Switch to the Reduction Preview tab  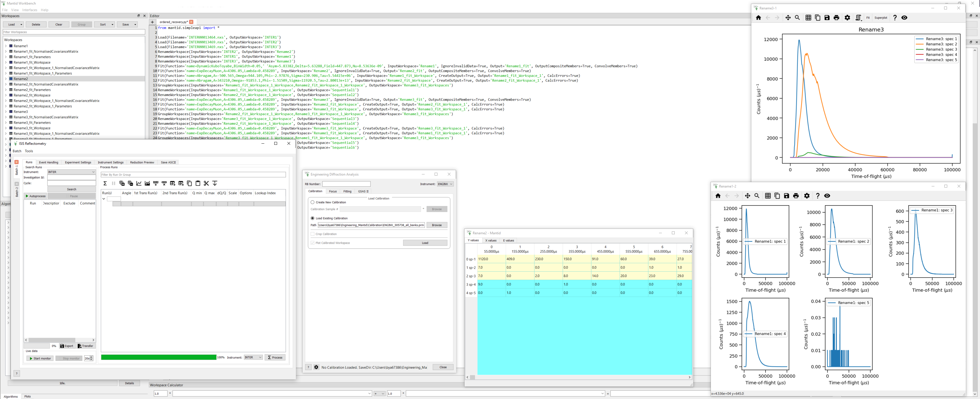pos(142,162)
